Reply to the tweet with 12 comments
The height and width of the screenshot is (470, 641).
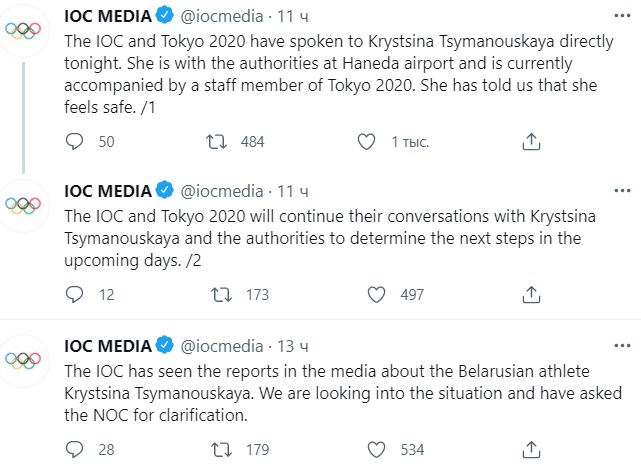coord(74,294)
